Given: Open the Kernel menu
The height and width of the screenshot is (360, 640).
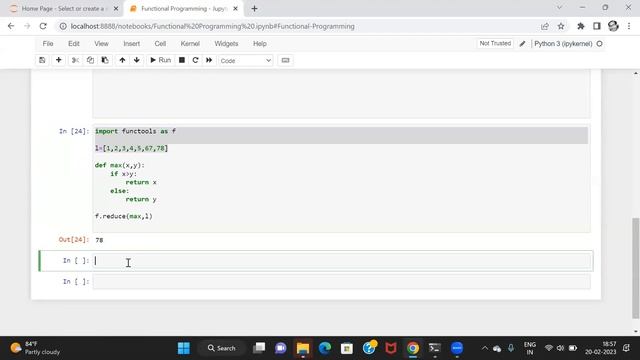Looking at the screenshot, I should [190, 44].
